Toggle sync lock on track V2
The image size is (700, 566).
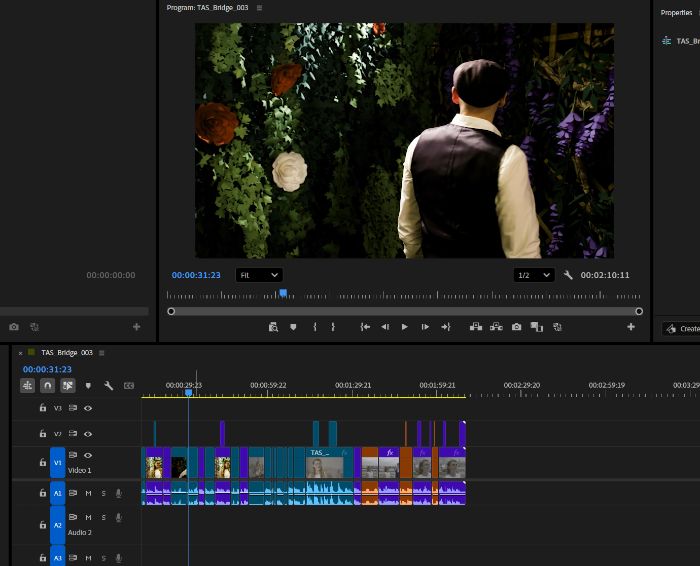[73, 433]
